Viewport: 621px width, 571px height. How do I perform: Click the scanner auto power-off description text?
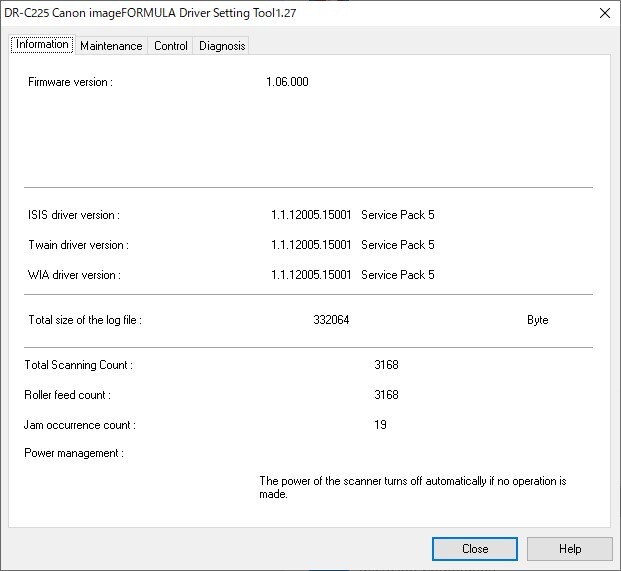point(413,487)
